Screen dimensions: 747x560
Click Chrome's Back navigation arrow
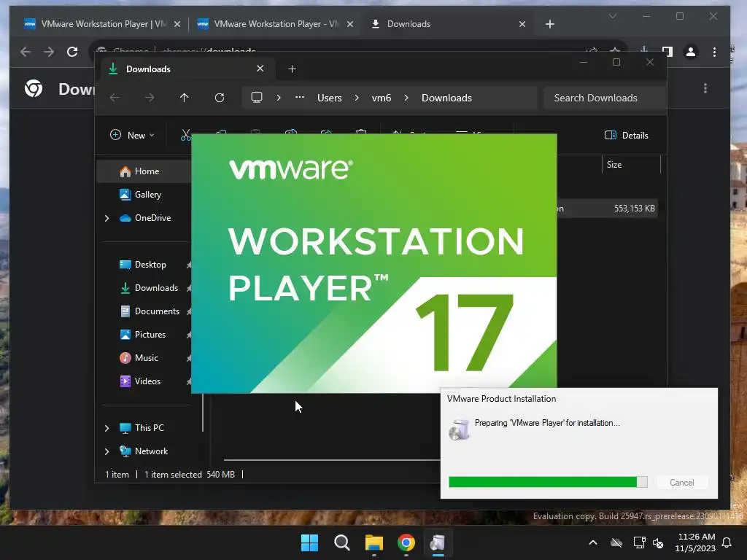(26, 52)
